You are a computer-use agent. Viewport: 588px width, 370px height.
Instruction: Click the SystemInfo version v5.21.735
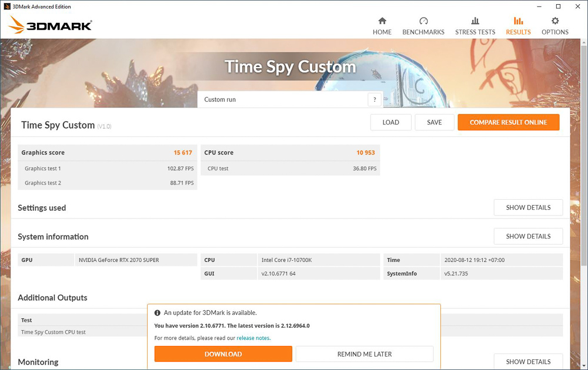coord(456,274)
